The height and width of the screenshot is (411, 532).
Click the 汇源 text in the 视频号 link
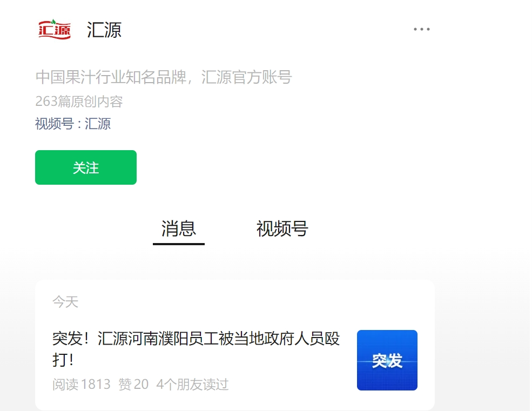98,124
